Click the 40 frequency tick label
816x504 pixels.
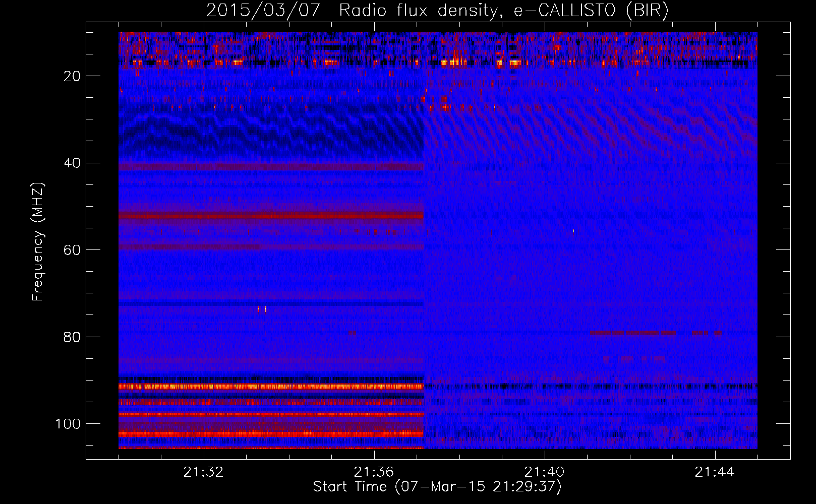coord(73,163)
